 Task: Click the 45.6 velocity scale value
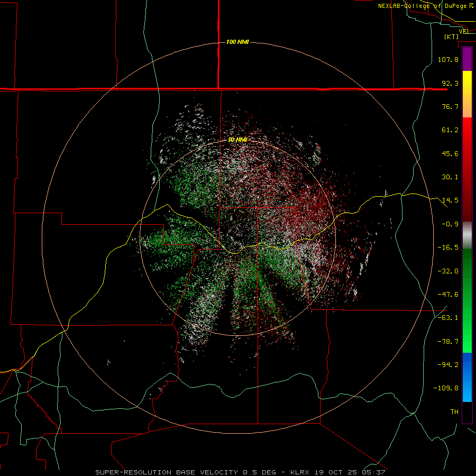click(x=450, y=153)
